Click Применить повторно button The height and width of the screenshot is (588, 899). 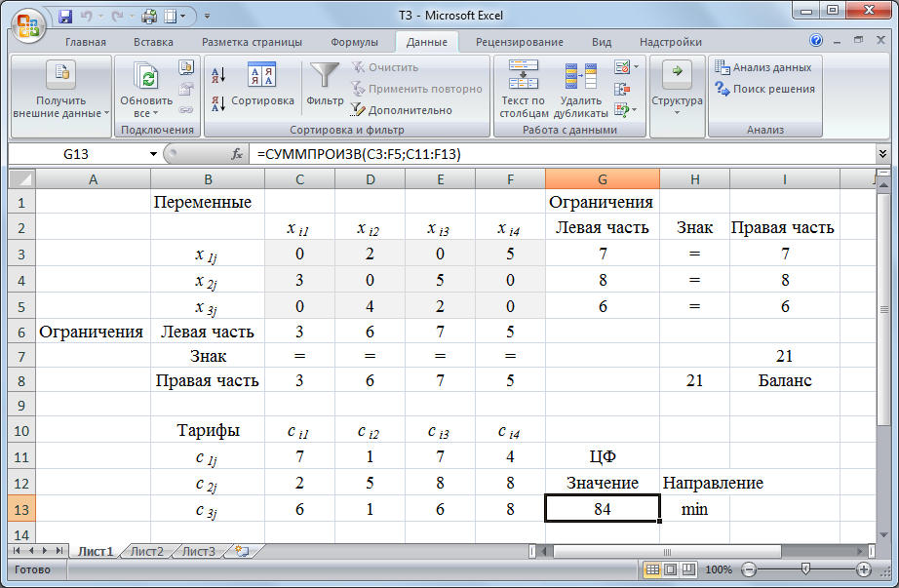pyautogui.click(x=416, y=89)
